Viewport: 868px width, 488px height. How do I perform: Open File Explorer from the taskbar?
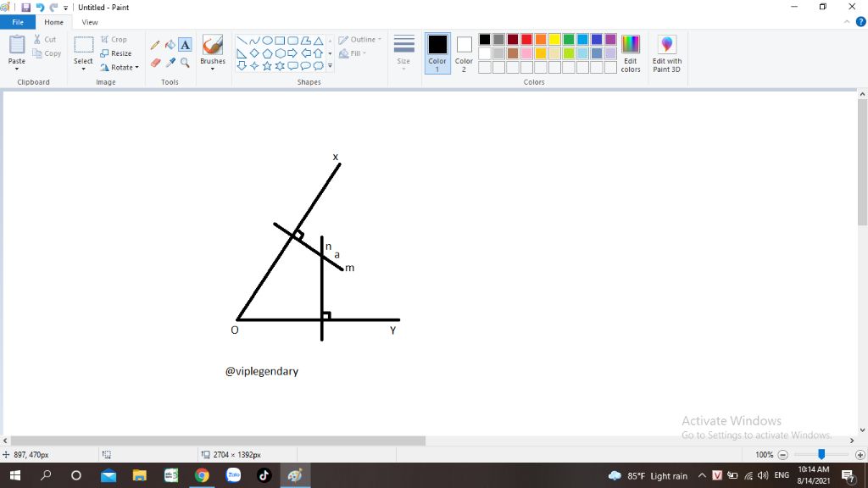point(140,475)
